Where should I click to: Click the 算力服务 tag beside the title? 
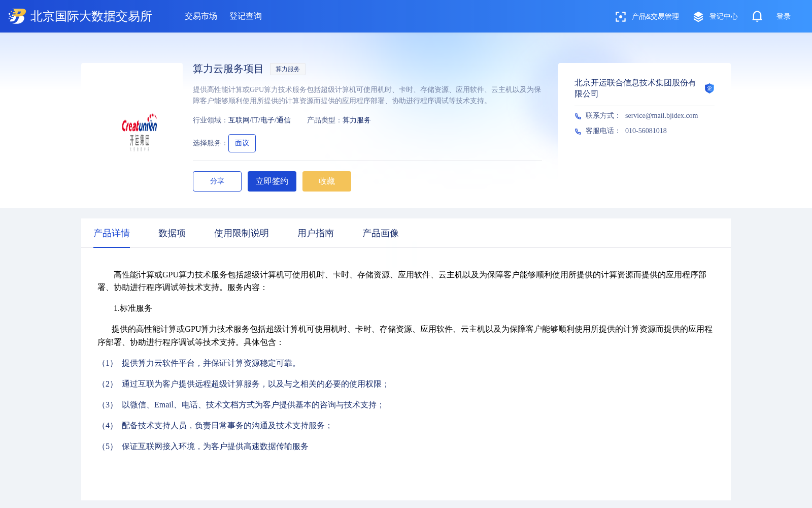(288, 69)
